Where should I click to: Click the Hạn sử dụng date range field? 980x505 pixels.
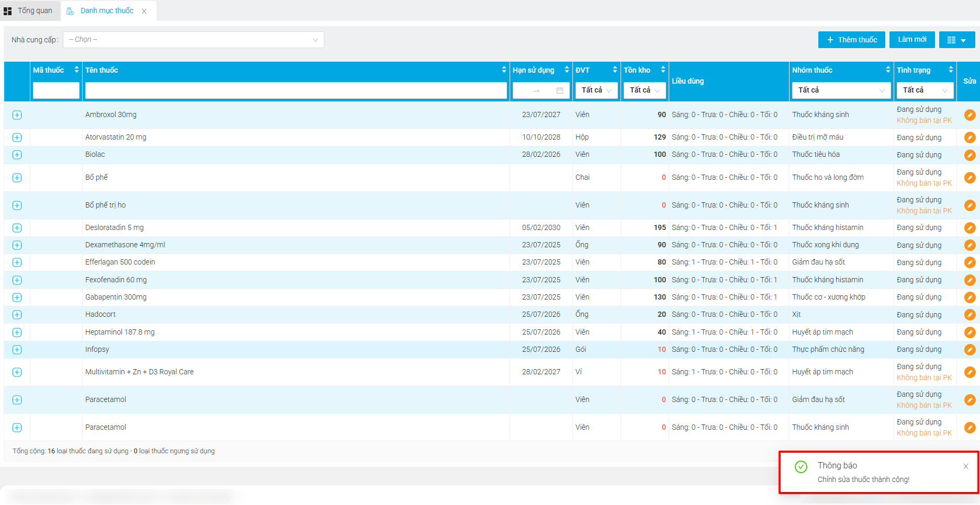tap(541, 90)
